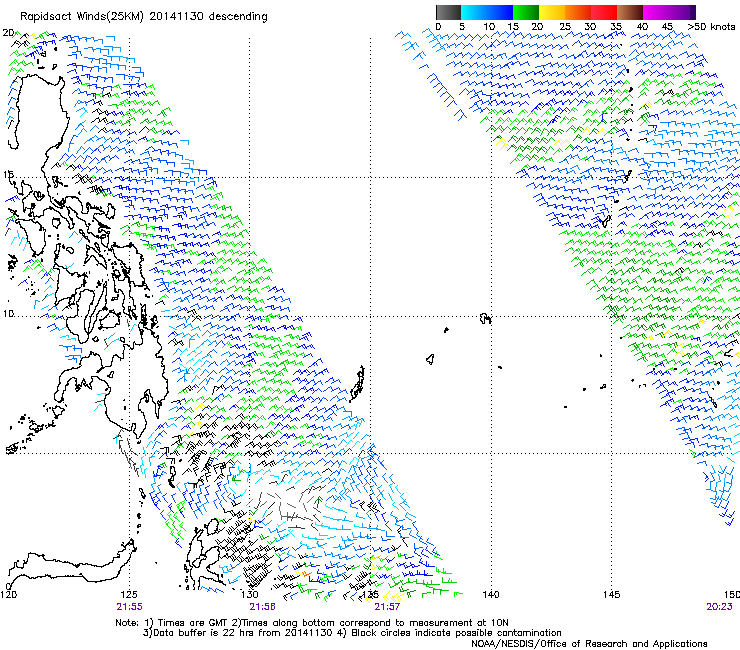740x650 pixels.
Task: Click the purple pass time '21:55'
Action: pos(129,607)
